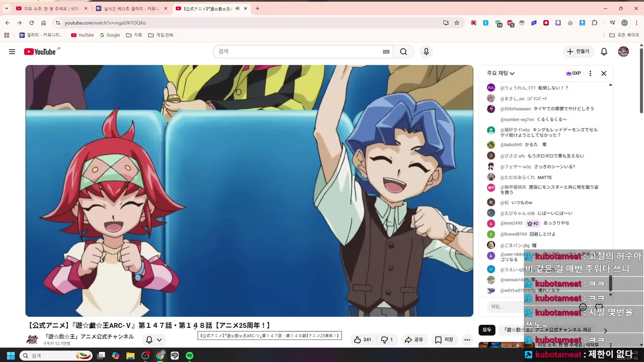Open the YouTube account avatar menu
Screen dimensions: 644x362
click(x=623, y=52)
